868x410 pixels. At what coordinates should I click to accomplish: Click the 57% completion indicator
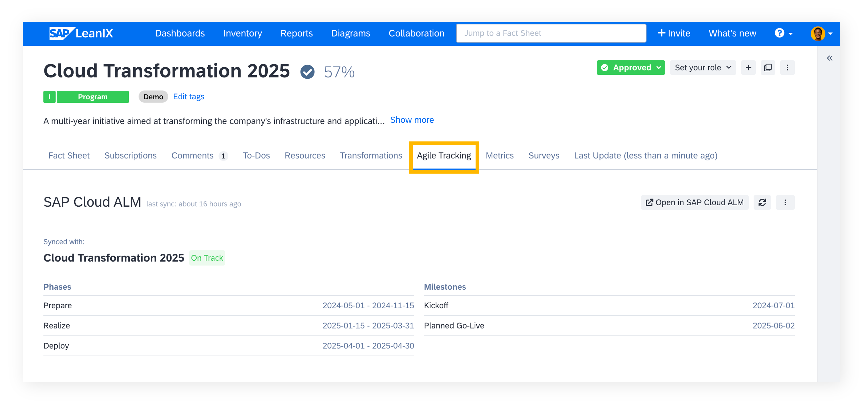pos(339,72)
